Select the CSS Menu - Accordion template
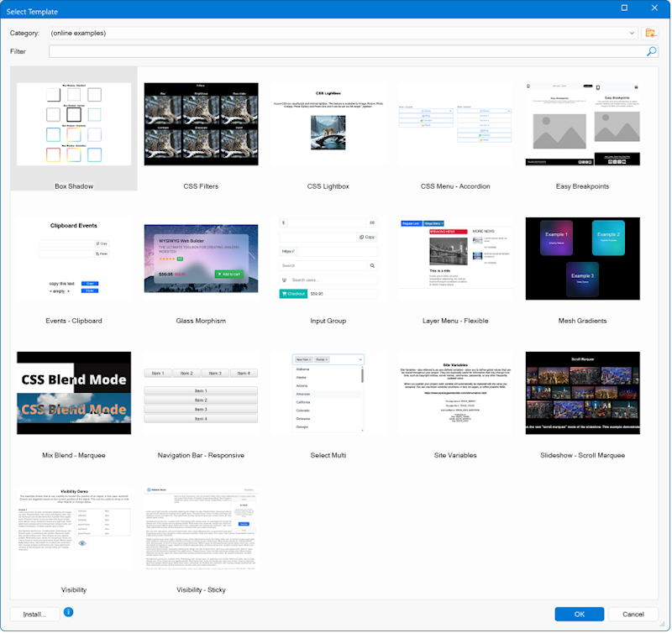 454,124
